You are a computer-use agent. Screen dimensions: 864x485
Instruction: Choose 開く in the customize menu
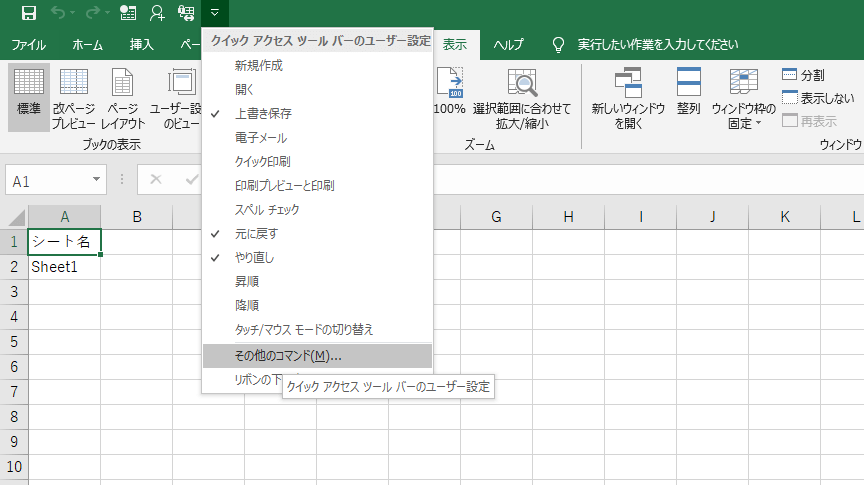(317, 89)
